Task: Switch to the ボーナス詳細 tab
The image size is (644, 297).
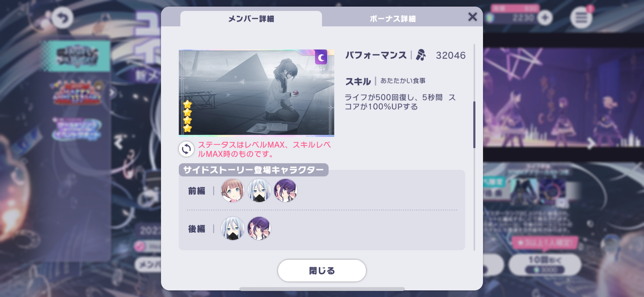Action: point(392,19)
